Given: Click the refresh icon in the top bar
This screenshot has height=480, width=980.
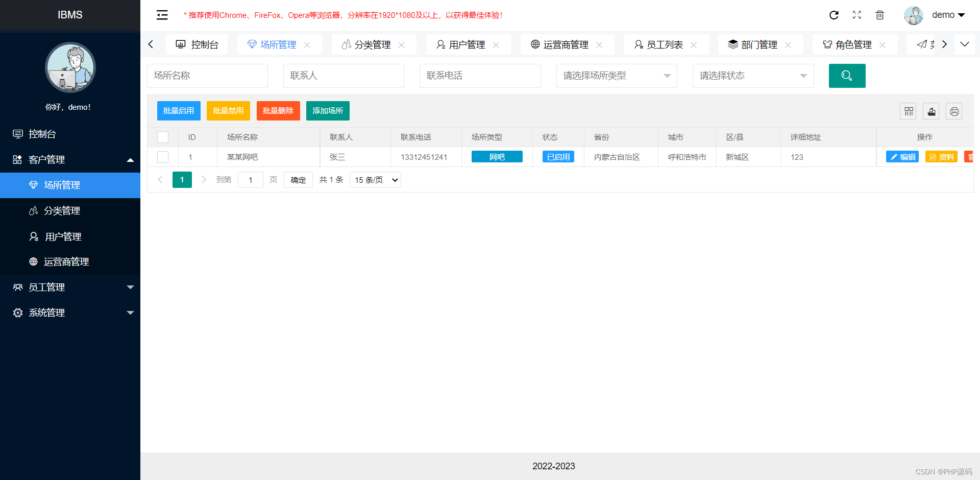Looking at the screenshot, I should coord(834,15).
